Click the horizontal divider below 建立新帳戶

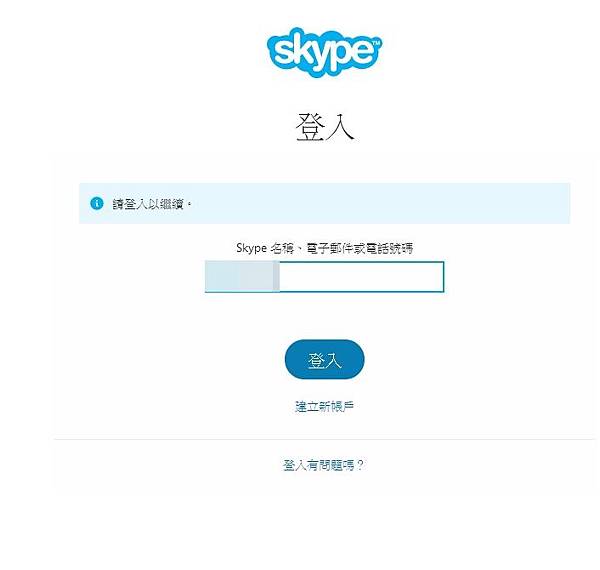[x=324, y=440]
